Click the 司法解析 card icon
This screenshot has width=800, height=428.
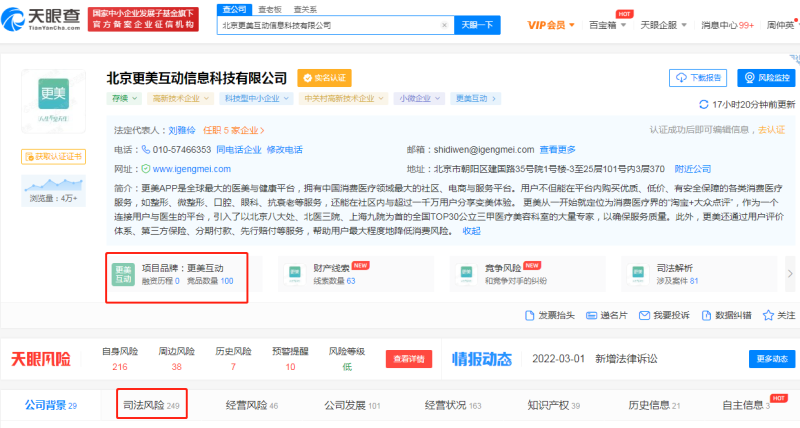tap(638, 274)
